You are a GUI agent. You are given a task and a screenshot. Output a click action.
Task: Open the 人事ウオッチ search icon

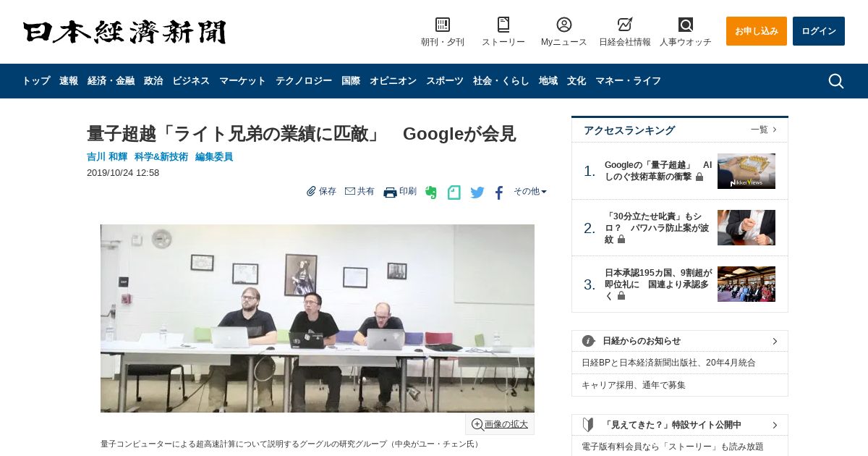pos(686,25)
